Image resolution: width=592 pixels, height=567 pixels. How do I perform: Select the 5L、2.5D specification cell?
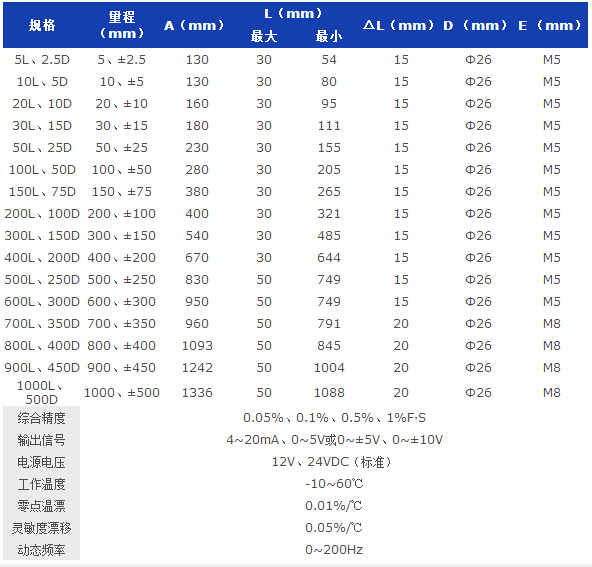pos(42,60)
